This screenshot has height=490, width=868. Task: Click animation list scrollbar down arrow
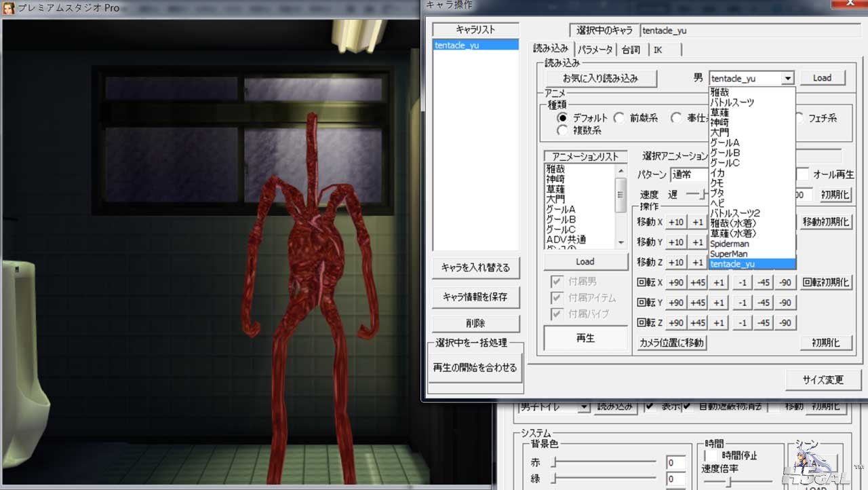[x=620, y=242]
